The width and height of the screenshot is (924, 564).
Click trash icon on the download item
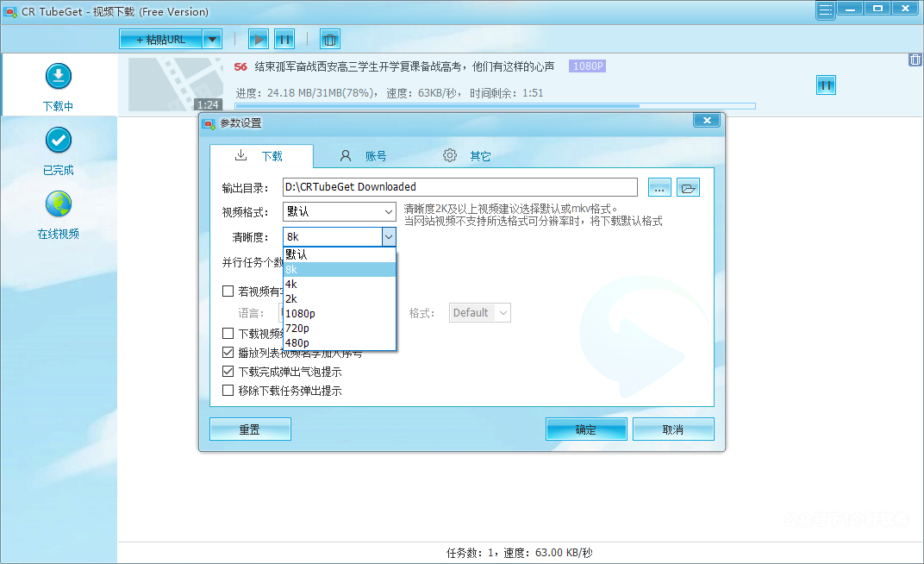click(915, 60)
